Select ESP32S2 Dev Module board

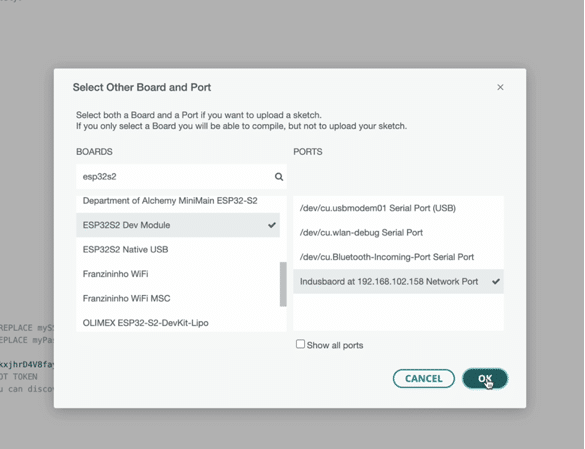coord(178,225)
